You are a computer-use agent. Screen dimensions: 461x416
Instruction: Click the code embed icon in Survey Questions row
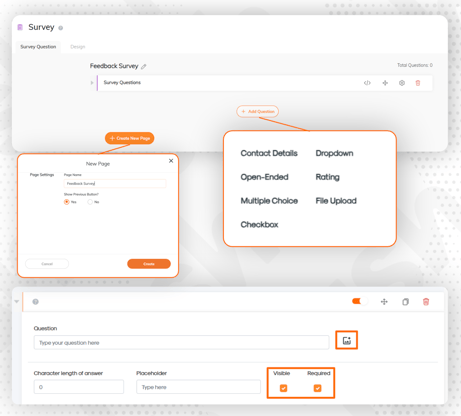click(367, 83)
